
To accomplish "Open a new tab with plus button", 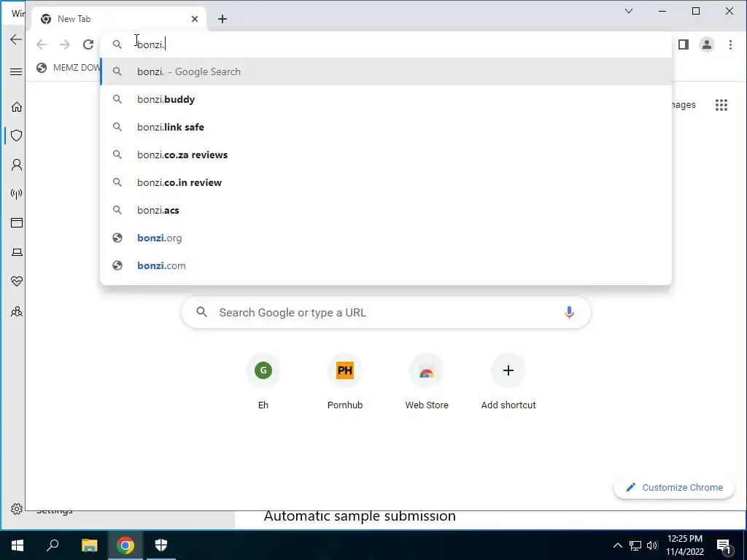I will click(x=222, y=19).
